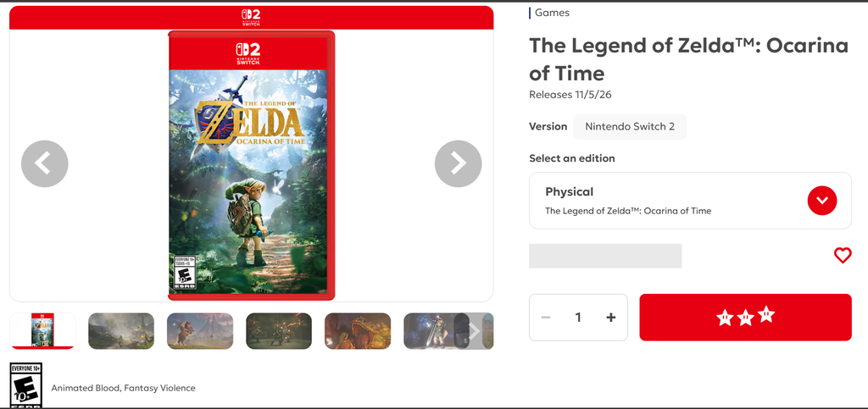The height and width of the screenshot is (409, 868).
Task: View the orange dragon creature thumbnail
Action: pyautogui.click(x=358, y=331)
